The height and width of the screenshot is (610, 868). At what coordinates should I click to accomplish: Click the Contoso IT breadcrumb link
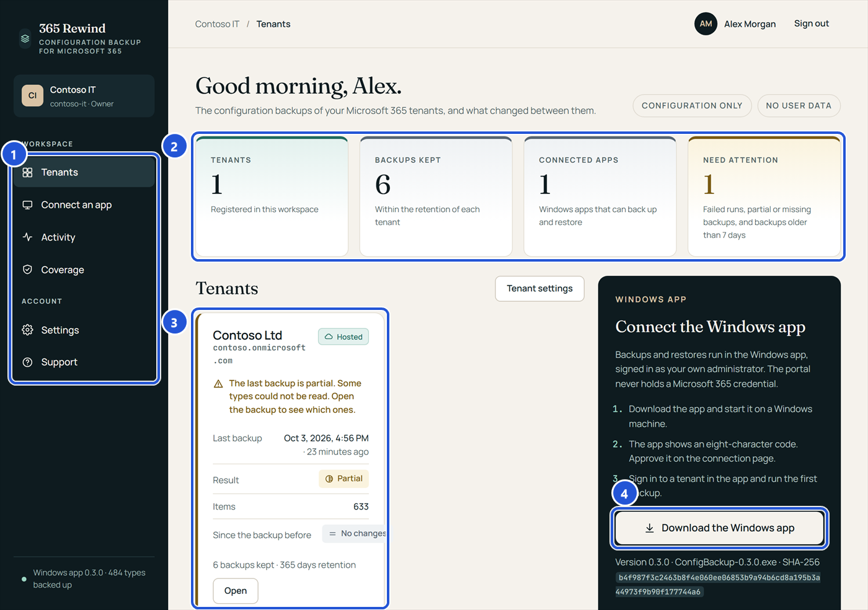pyautogui.click(x=217, y=24)
